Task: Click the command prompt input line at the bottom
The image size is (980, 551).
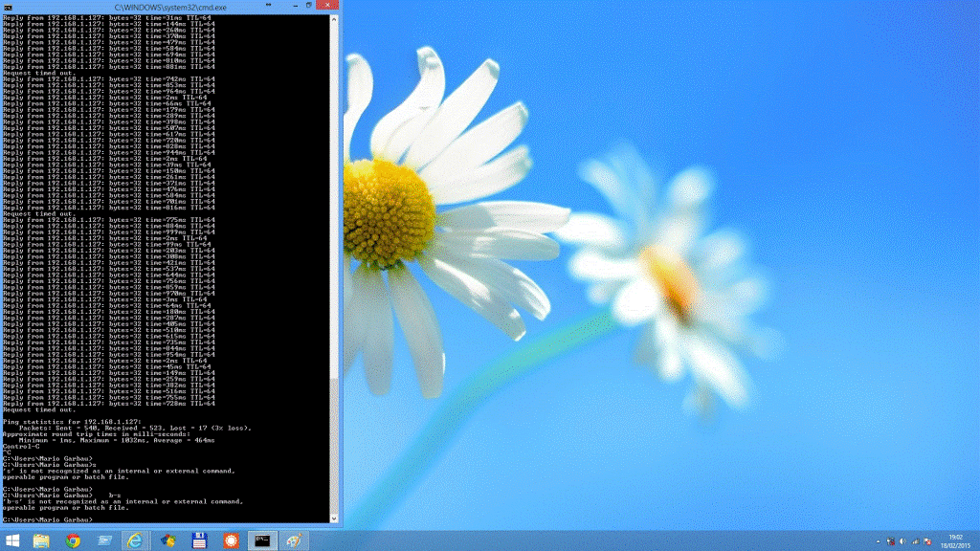Action: point(144,518)
